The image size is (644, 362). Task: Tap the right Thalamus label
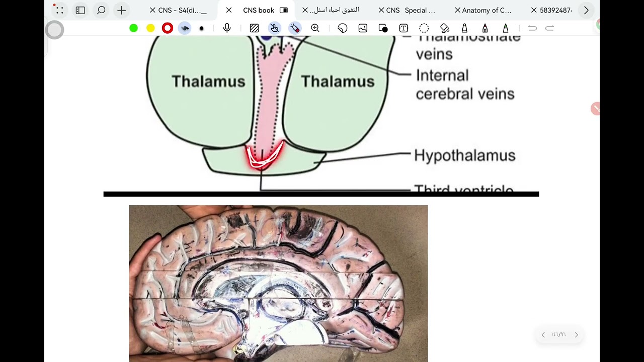338,81
